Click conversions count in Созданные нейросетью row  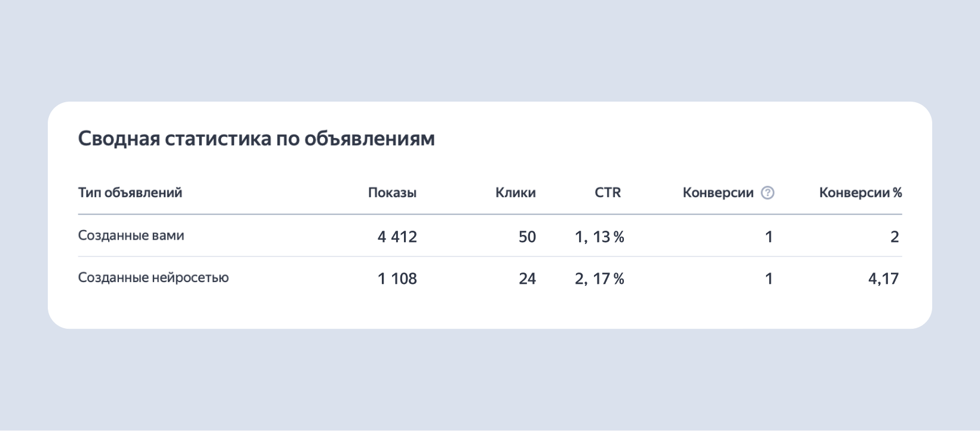(769, 279)
